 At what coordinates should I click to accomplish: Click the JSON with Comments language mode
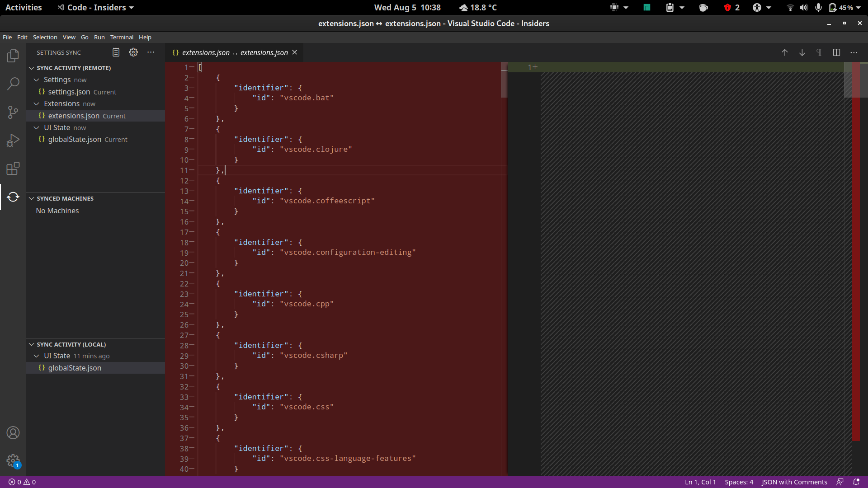794,482
